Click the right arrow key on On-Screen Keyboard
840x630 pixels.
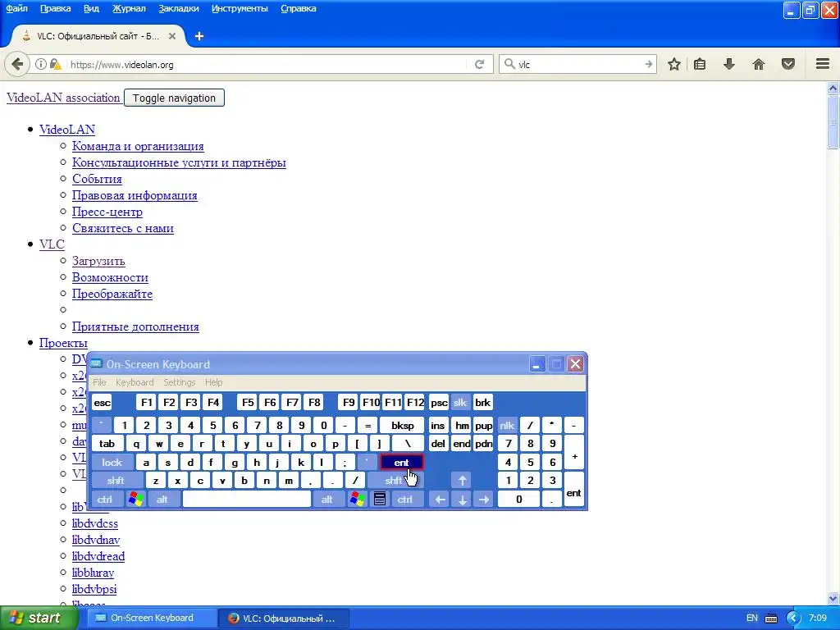tap(484, 500)
